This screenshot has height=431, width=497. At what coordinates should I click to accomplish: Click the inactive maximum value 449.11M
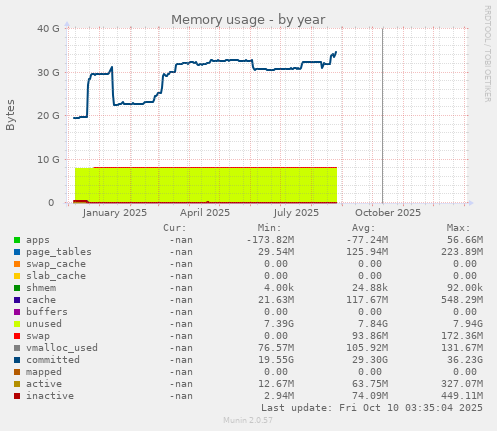click(462, 396)
